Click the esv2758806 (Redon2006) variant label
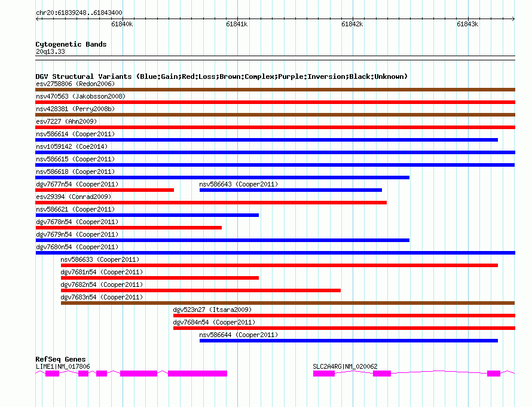This screenshot has height=407, width=532. point(75,84)
